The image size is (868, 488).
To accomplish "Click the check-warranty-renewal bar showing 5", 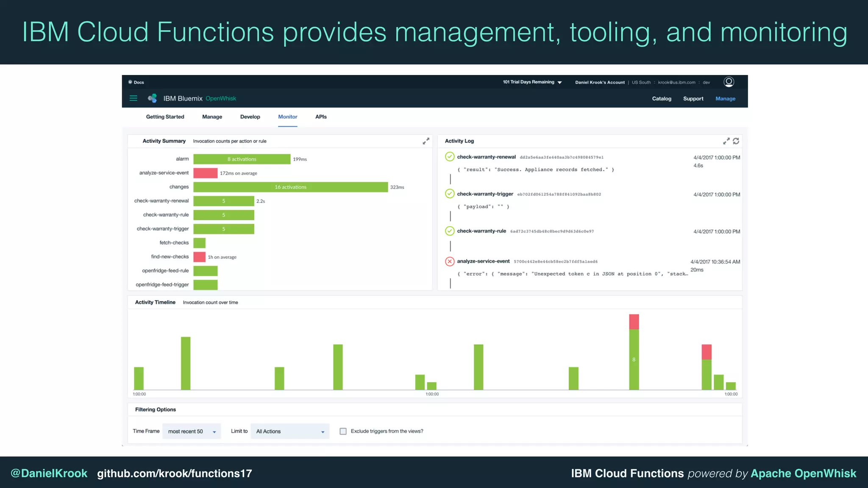I will [x=223, y=201].
